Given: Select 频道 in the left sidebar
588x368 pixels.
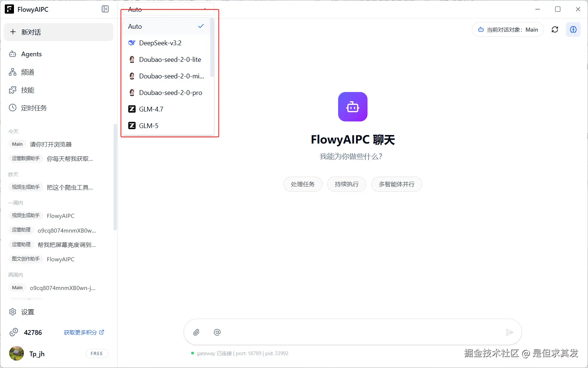Looking at the screenshot, I should 27,72.
